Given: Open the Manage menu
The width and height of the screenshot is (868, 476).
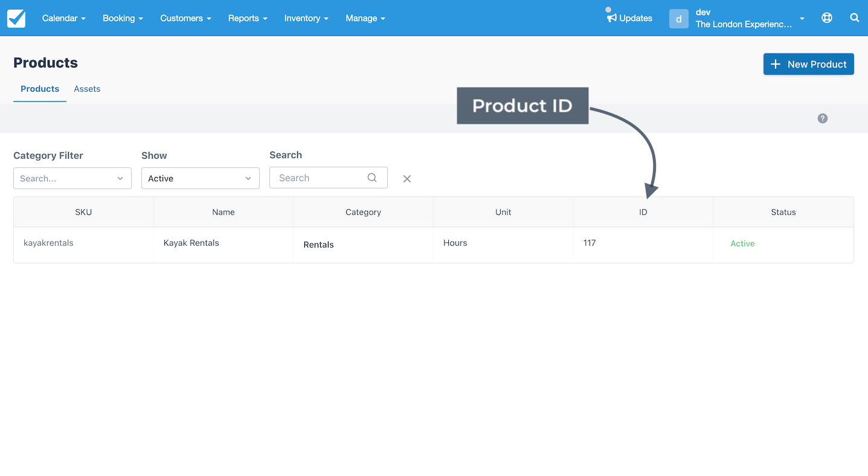Looking at the screenshot, I should (365, 18).
